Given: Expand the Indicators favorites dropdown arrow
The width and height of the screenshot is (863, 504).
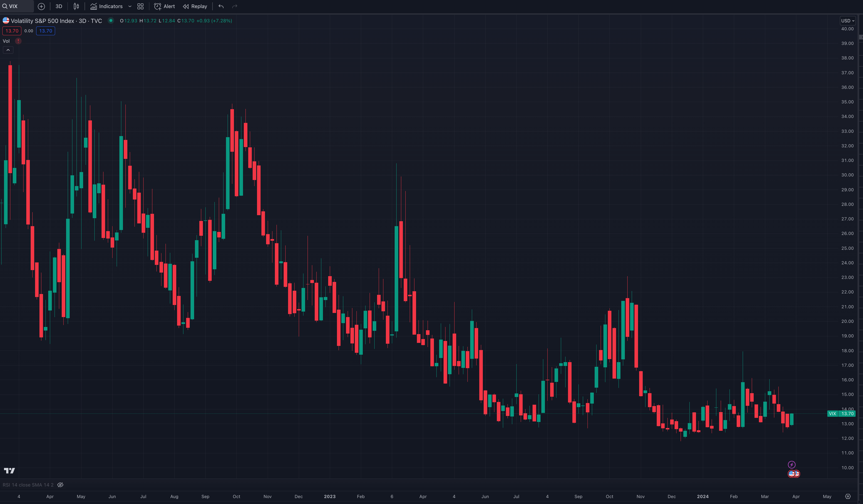Looking at the screenshot, I should pyautogui.click(x=130, y=7).
